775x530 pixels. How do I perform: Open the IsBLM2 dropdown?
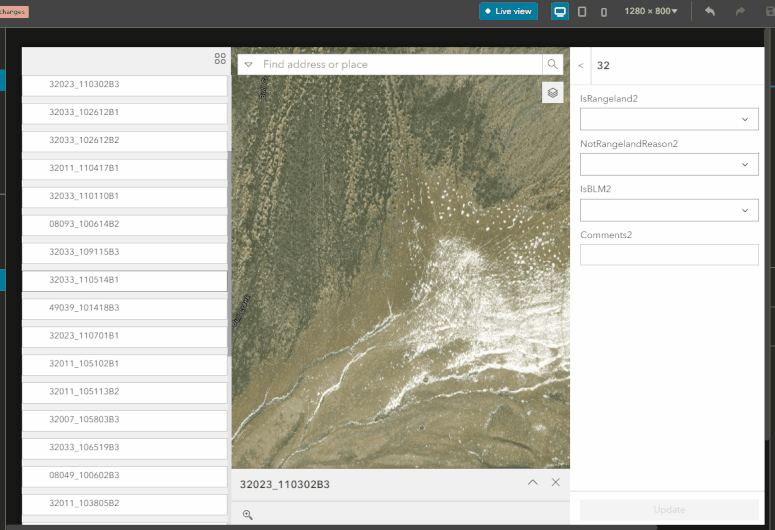[x=669, y=210]
